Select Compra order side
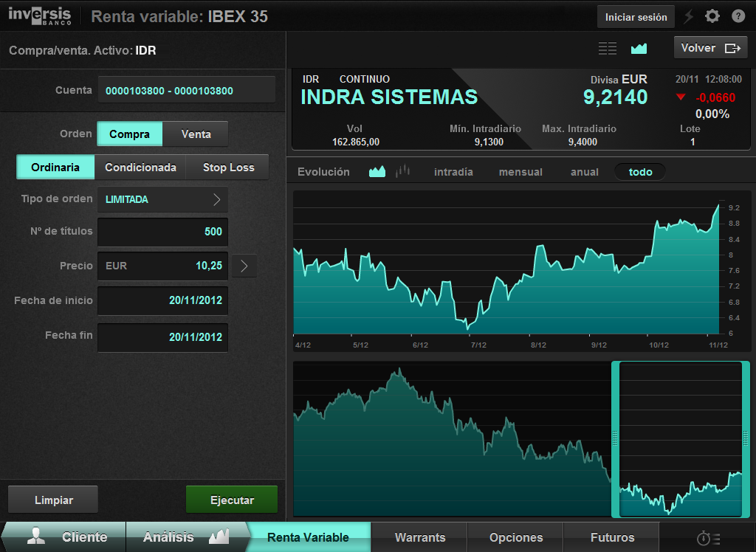 point(129,134)
